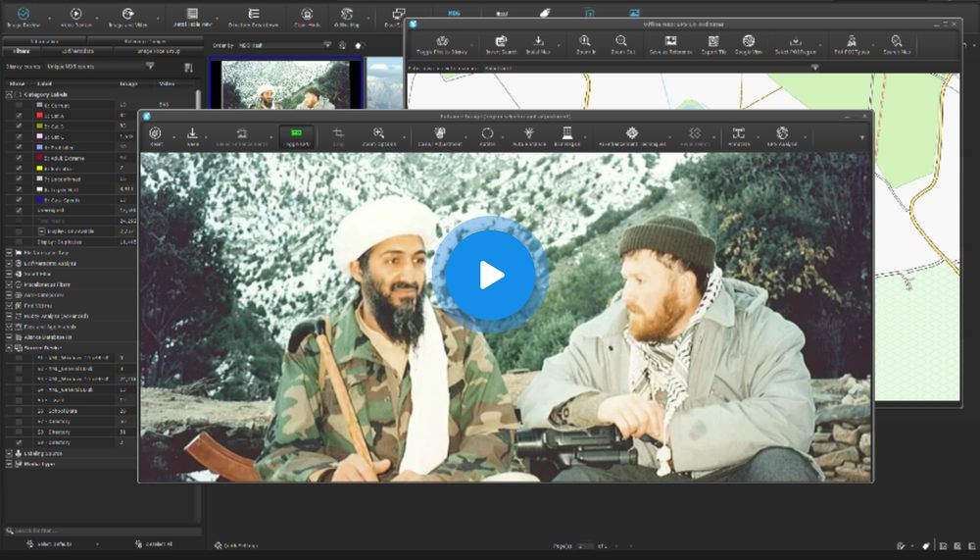
Task: Switch to the tab right of Filters
Action: tap(78, 51)
